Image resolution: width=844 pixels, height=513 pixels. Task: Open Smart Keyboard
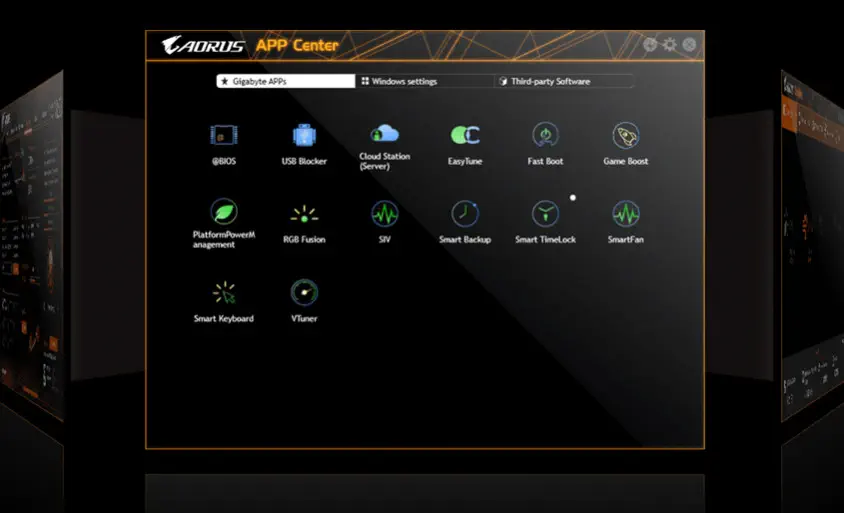pyautogui.click(x=224, y=293)
